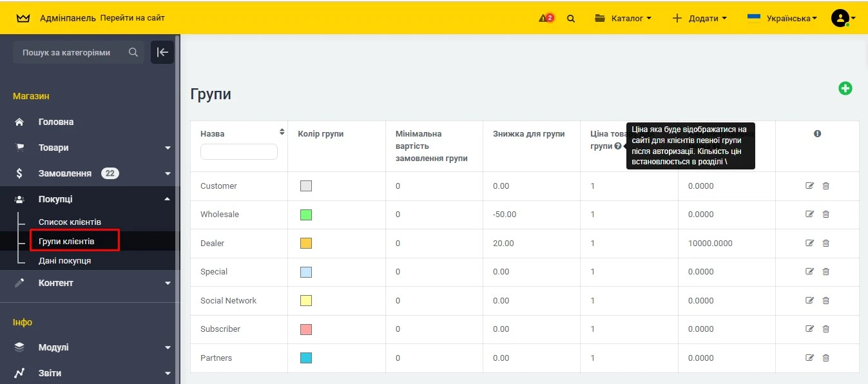Delete the Subscriber group with the trash icon
Image resolution: width=868 pixels, height=384 pixels.
(x=825, y=329)
